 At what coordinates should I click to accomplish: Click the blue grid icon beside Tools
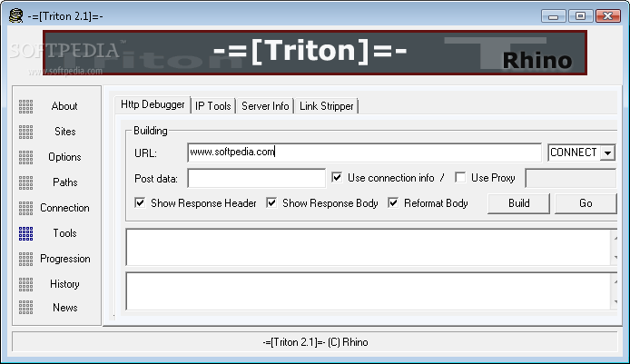tap(25, 233)
